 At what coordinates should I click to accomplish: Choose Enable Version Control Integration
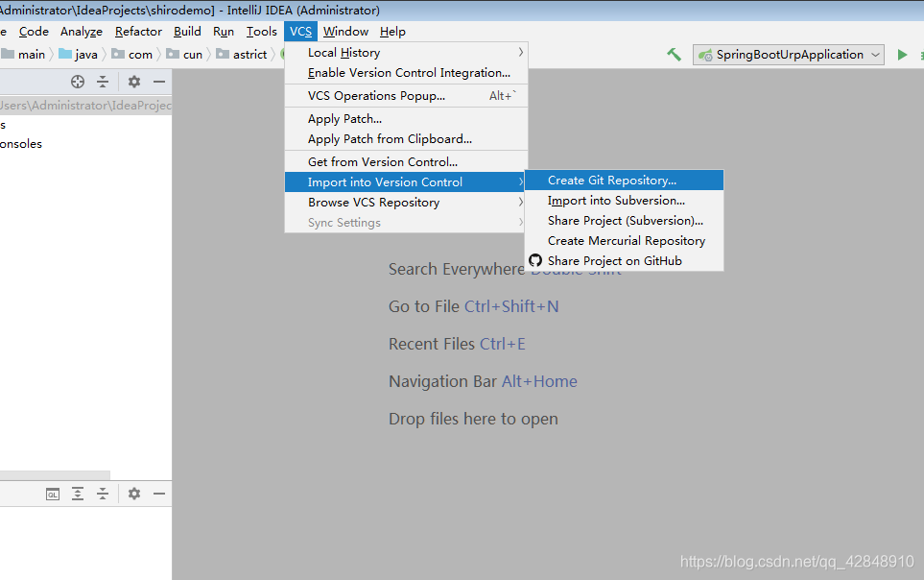tap(406, 73)
